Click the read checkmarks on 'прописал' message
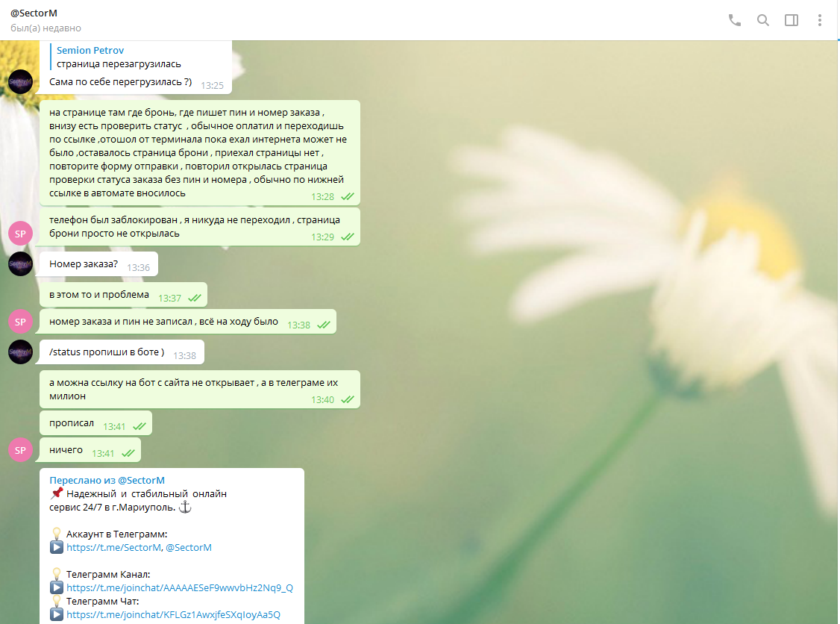Screen dimensions: 840x624 pyautogui.click(x=140, y=427)
